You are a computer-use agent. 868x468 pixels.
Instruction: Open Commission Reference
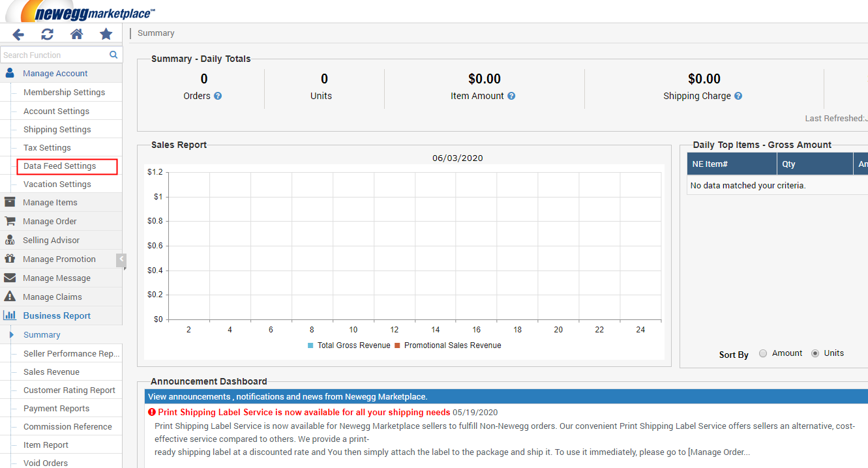67,426
